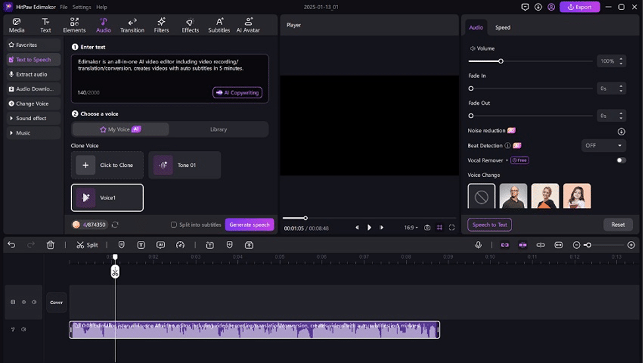The height and width of the screenshot is (363, 644).
Task: Enable Split into subtitles checkbox
Action: [174, 225]
